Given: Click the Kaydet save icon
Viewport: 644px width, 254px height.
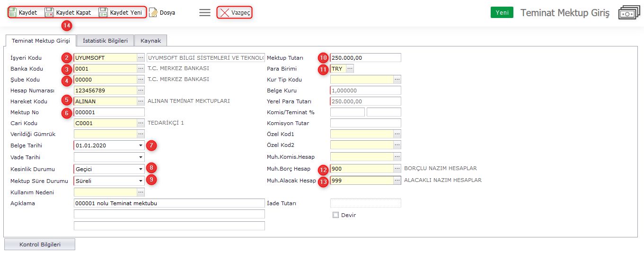Looking at the screenshot, I should (13, 12).
